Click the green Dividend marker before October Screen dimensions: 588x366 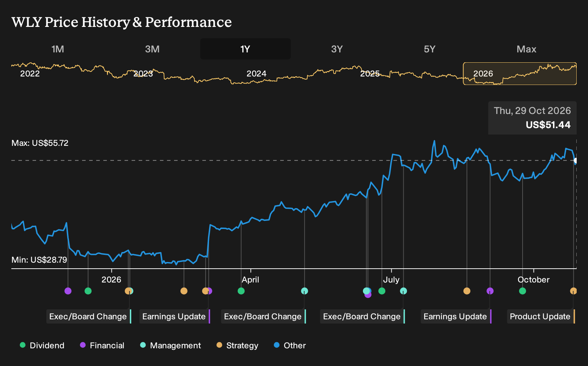pyautogui.click(x=523, y=291)
